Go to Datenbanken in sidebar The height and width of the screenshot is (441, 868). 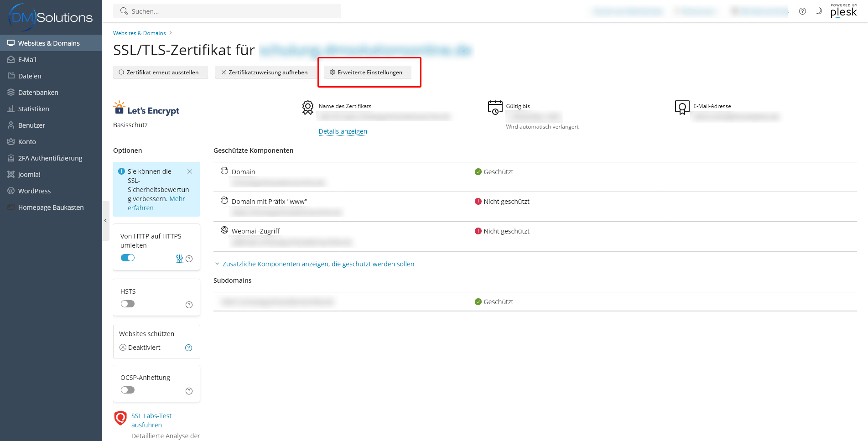[38, 93]
